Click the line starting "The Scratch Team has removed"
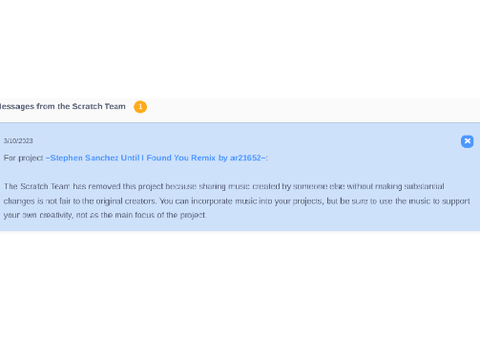 pyautogui.click(x=224, y=186)
